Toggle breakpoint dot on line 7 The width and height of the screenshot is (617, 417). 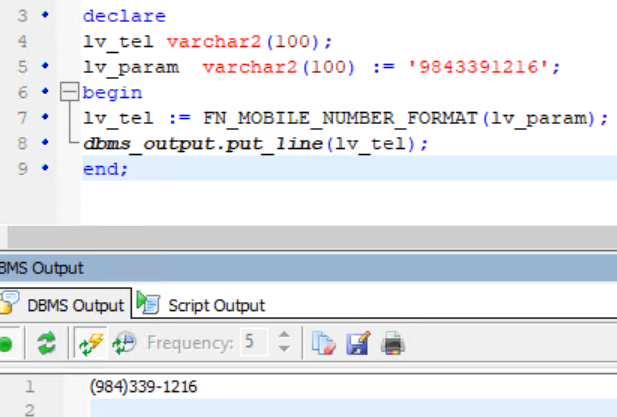tap(45, 118)
